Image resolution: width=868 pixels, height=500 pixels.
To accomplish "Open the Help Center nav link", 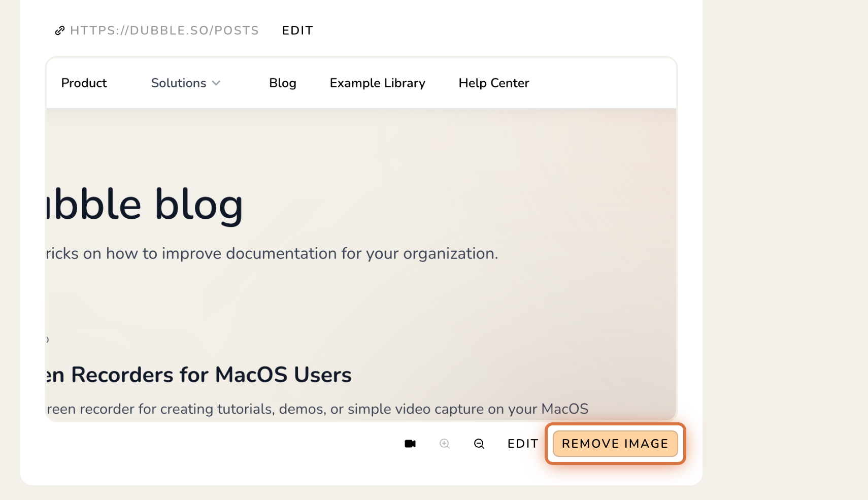I will pyautogui.click(x=494, y=83).
